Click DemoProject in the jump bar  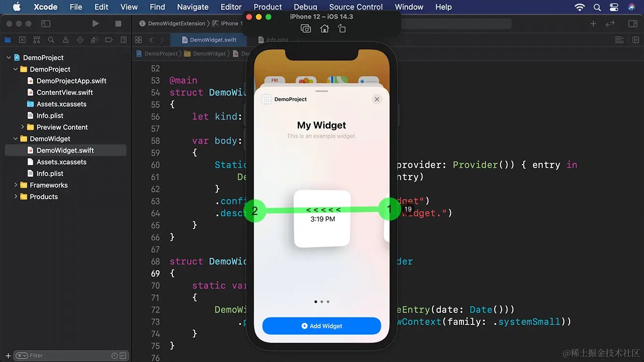(157, 54)
